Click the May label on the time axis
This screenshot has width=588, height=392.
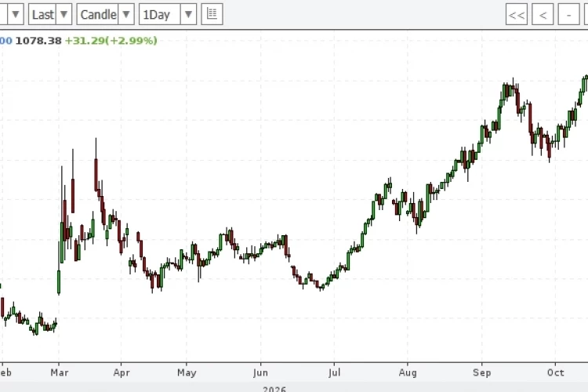pyautogui.click(x=187, y=372)
